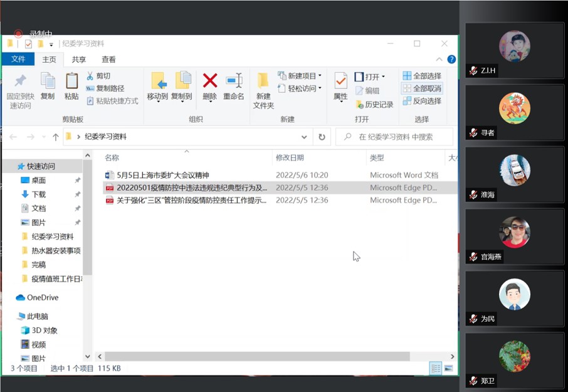Viewport: 568px width, 392px height.
Task: Click Invert selection (反向选择)
Action: pos(422,101)
